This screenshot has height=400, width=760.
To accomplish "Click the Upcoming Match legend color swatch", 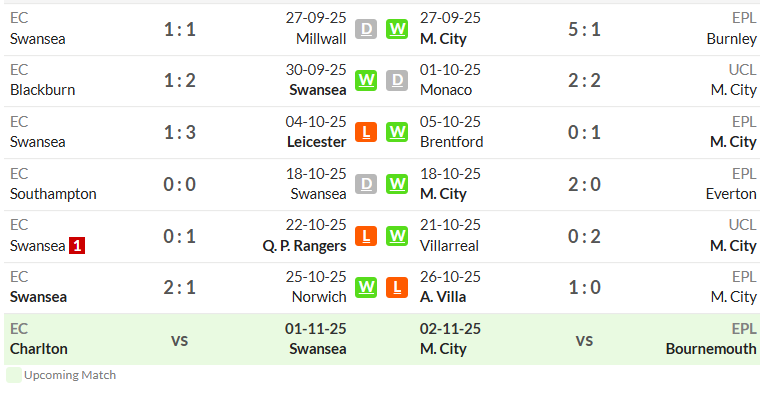I will pos(14,375).
